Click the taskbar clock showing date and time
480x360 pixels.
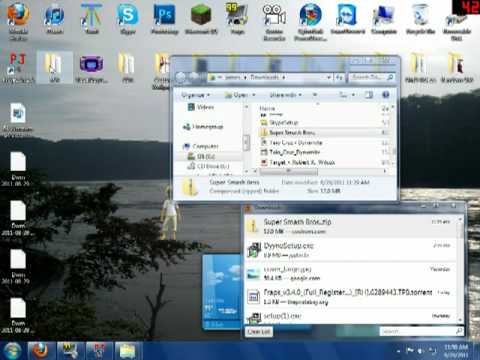coord(456,351)
